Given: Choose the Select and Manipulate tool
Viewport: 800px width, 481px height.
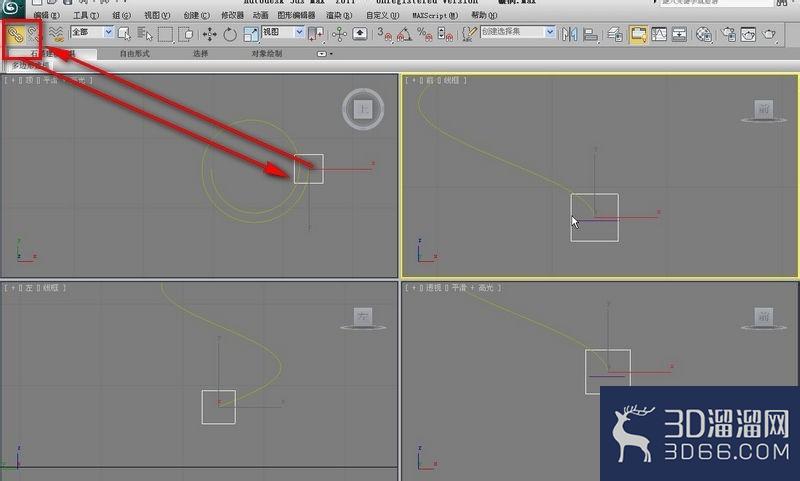Looking at the screenshot, I should coord(339,35).
